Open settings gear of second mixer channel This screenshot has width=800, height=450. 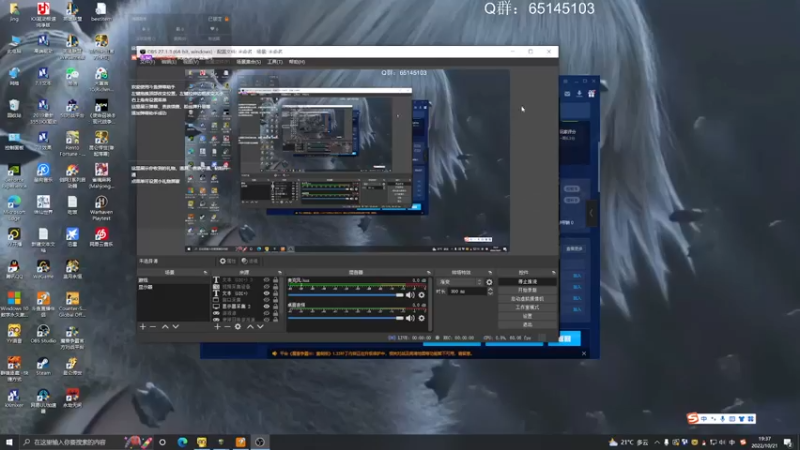point(421,318)
